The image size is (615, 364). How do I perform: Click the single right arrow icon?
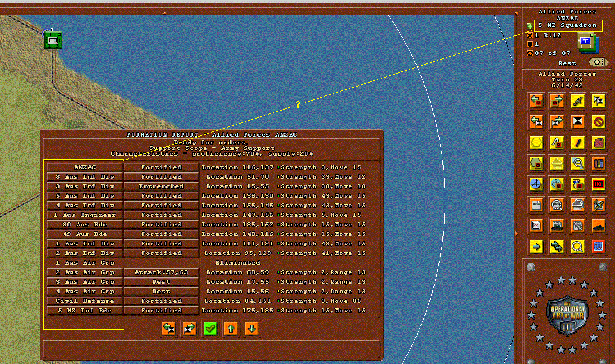click(536, 247)
